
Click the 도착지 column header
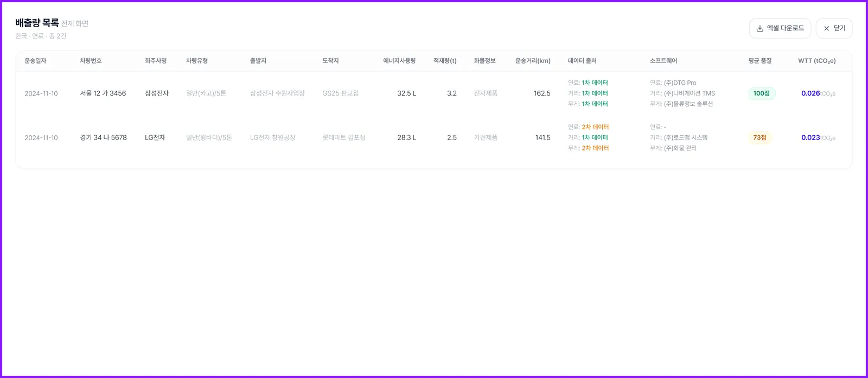click(330, 61)
